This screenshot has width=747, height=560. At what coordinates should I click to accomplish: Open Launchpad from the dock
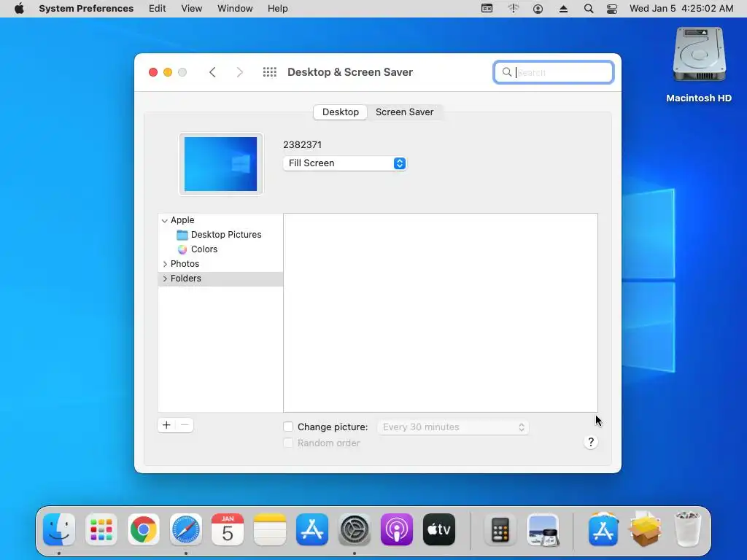point(101,529)
